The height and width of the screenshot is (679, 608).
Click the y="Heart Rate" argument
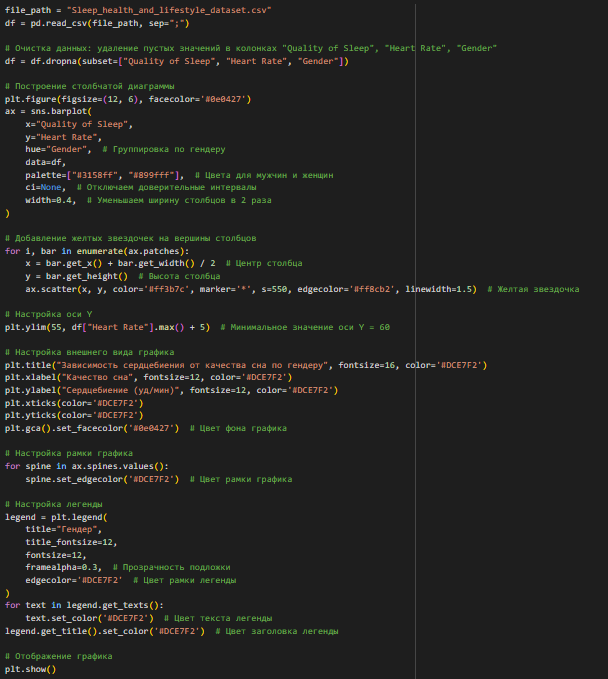tap(63, 138)
